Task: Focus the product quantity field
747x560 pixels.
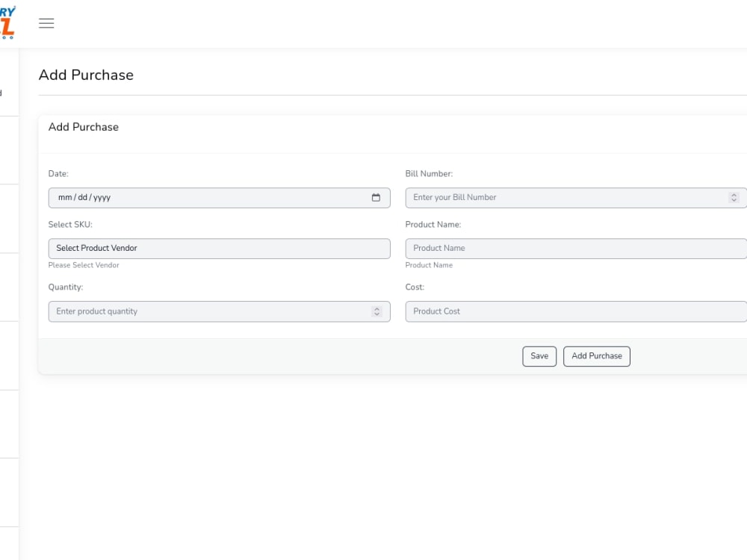Action: [219, 311]
